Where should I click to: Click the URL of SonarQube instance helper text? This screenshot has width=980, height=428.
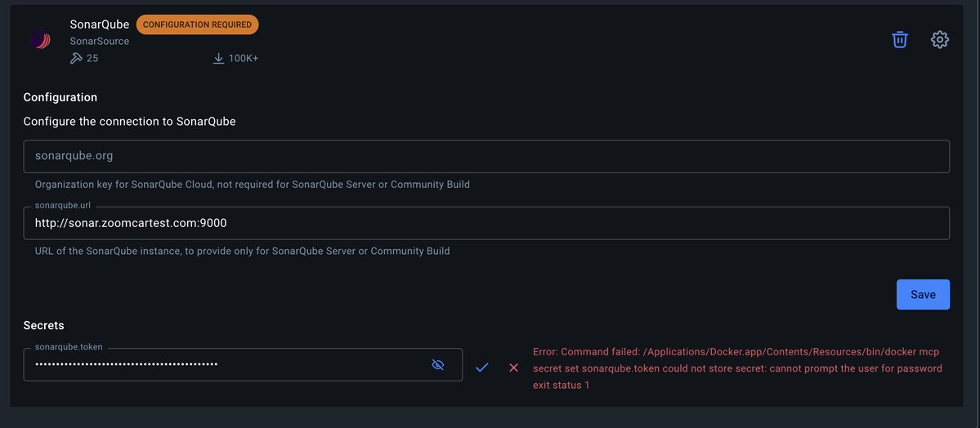click(243, 252)
